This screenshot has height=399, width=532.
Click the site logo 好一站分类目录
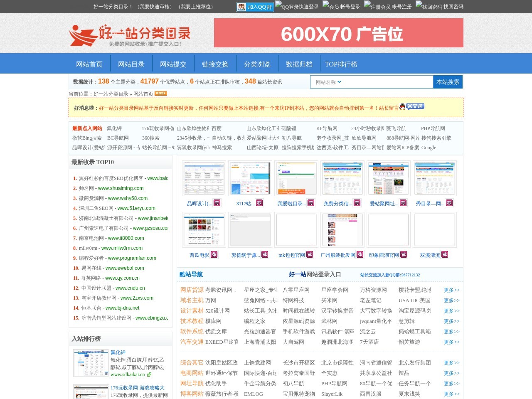coord(130,35)
